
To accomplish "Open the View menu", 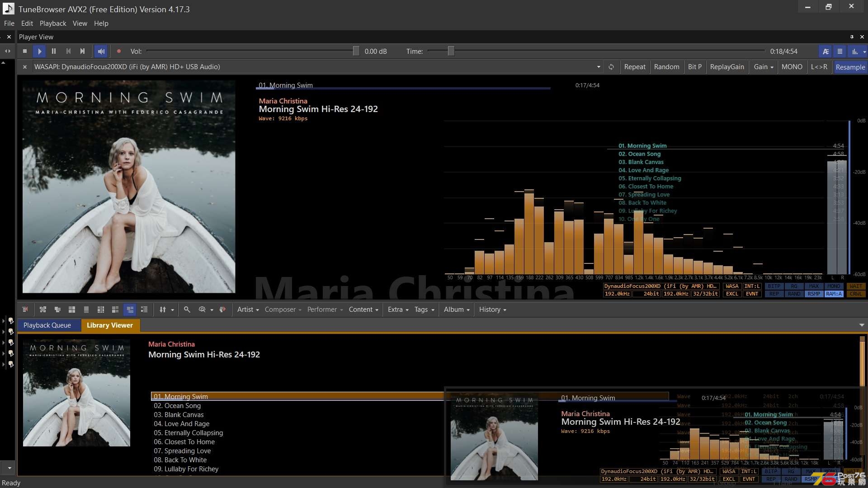I will (80, 23).
